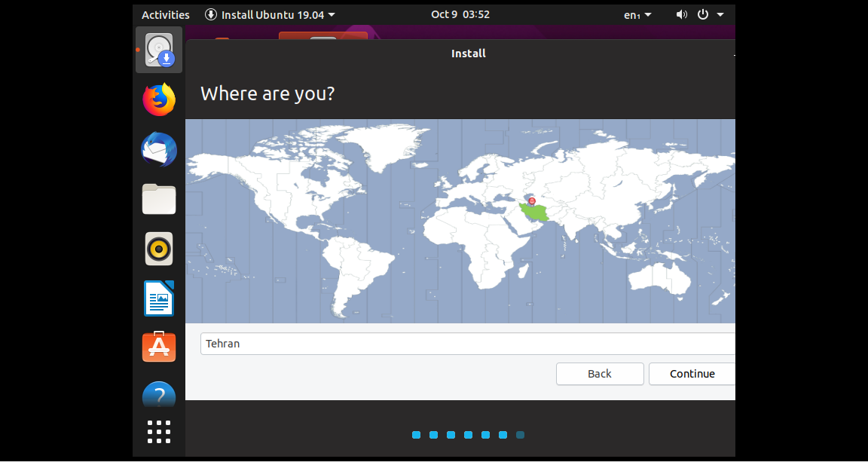Launch Rhythmbox music player

pyautogui.click(x=159, y=249)
